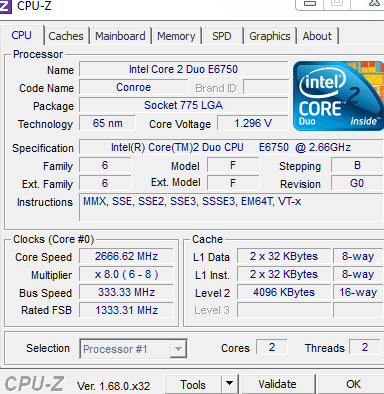
Task: Click the Validate button
Action: point(277,384)
